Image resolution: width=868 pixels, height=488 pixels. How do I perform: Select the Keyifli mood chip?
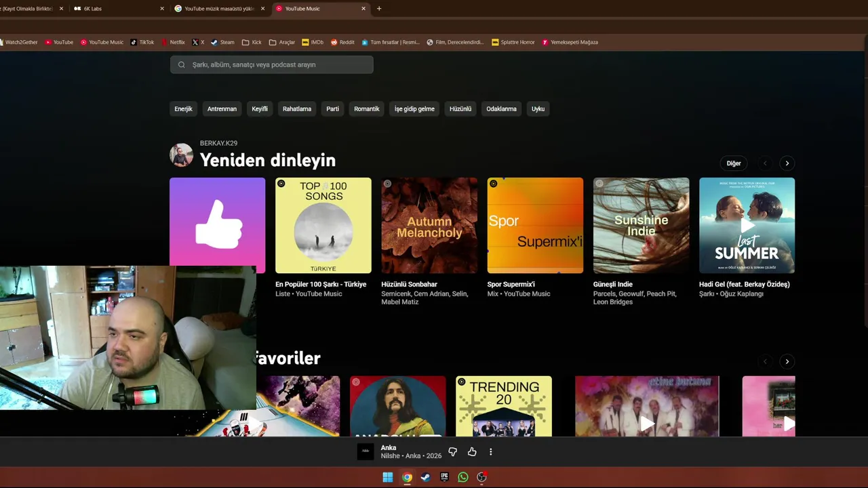coord(260,108)
